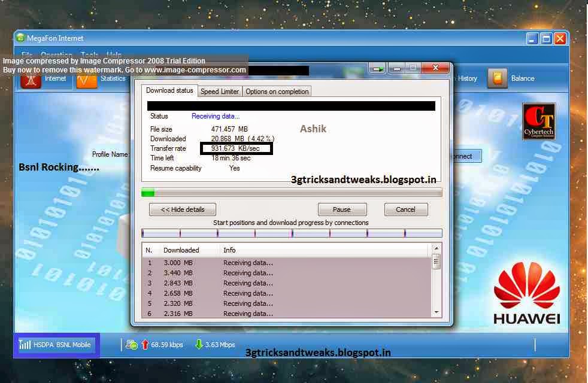
Task: Click the 68.59 kbps upload speed
Action: 167,345
